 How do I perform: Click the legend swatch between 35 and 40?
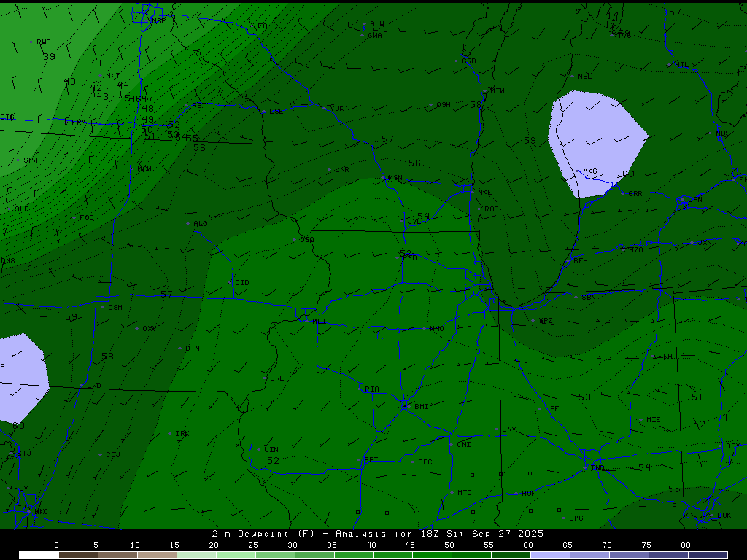pyautogui.click(x=354, y=555)
